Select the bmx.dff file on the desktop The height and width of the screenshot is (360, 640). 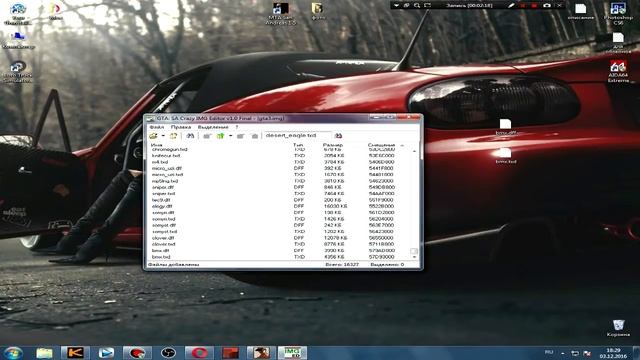[506, 127]
